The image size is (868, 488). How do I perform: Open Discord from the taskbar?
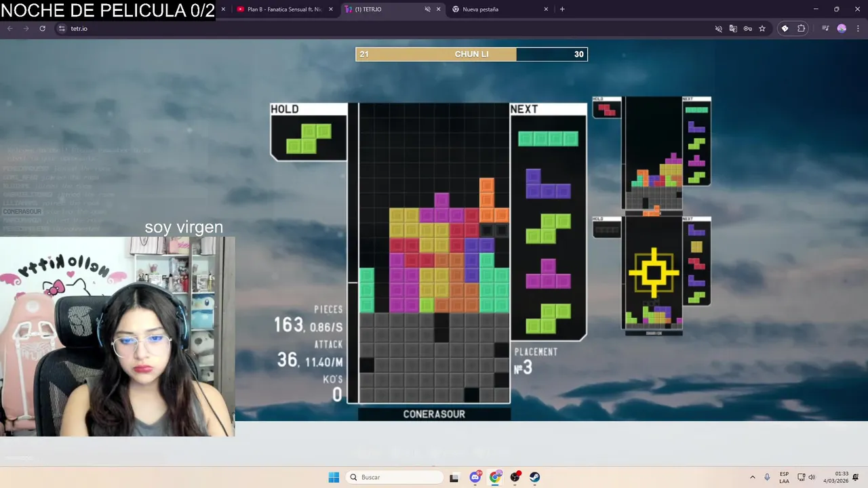click(475, 477)
